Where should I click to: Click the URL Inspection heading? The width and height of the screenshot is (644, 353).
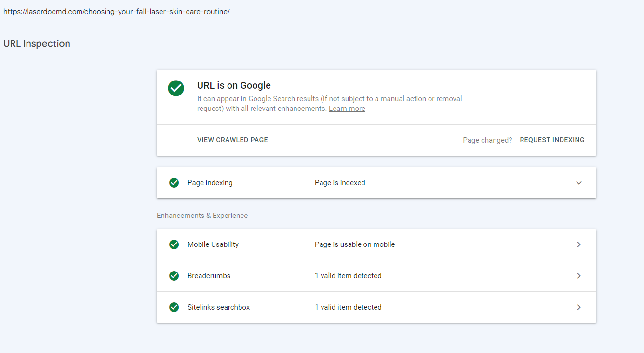pos(37,43)
